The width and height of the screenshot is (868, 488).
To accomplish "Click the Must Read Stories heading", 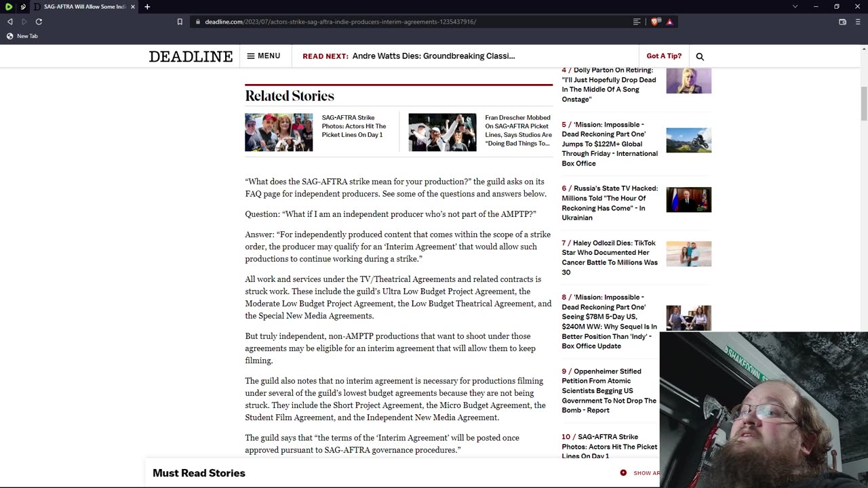I will pyautogui.click(x=199, y=473).
